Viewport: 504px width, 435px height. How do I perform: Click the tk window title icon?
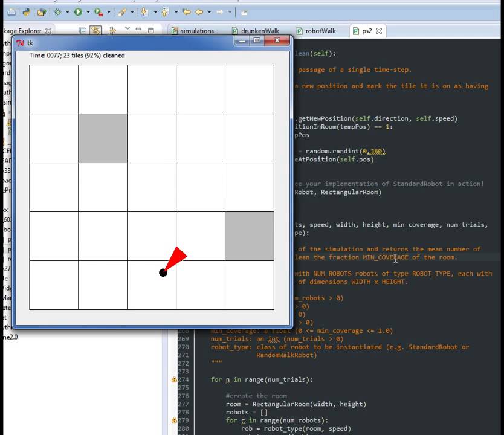point(21,43)
